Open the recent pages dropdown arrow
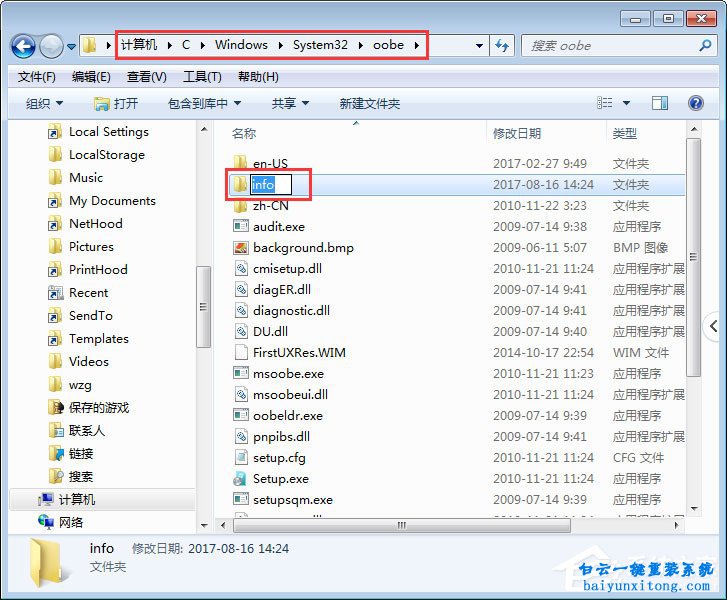 [71, 46]
